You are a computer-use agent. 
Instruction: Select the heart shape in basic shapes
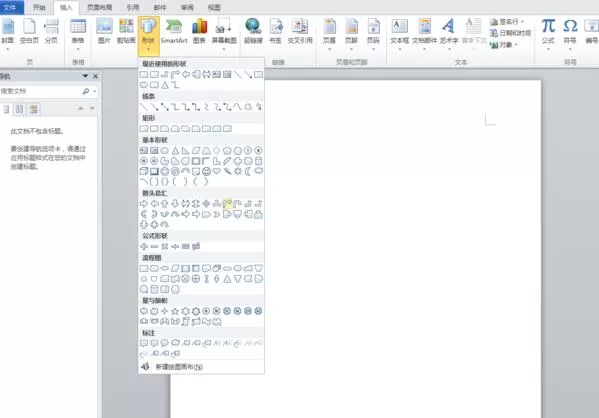pyautogui.click(x=217, y=172)
